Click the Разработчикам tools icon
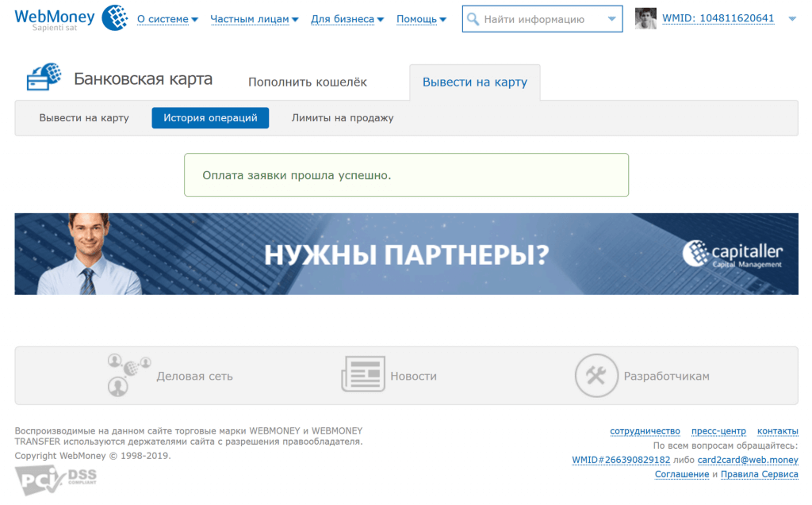 coord(596,376)
